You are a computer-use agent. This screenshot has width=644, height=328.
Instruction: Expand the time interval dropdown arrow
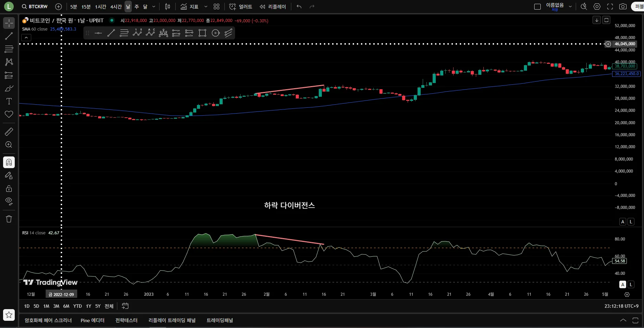[x=154, y=7]
